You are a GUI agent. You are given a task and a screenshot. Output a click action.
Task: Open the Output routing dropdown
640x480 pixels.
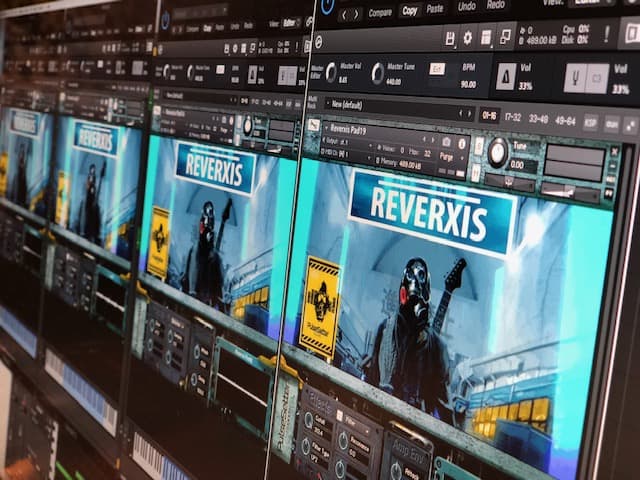tap(347, 142)
